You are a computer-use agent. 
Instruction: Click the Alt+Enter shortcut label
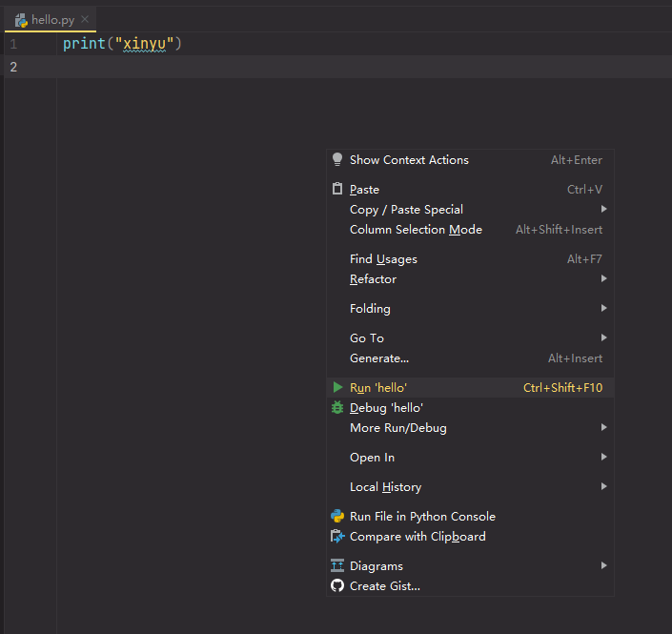pos(577,160)
